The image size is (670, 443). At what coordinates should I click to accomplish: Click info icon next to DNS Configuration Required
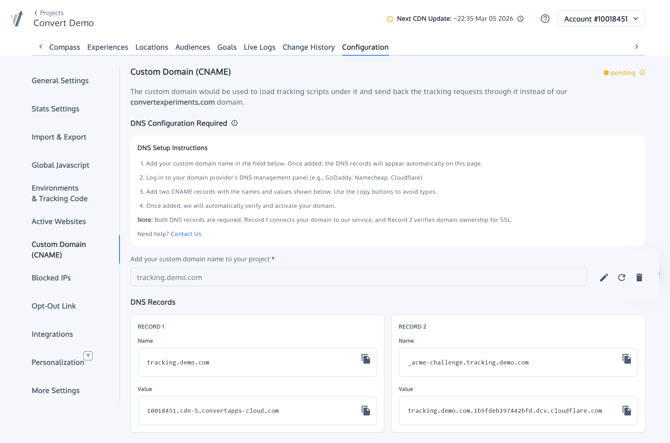click(235, 123)
